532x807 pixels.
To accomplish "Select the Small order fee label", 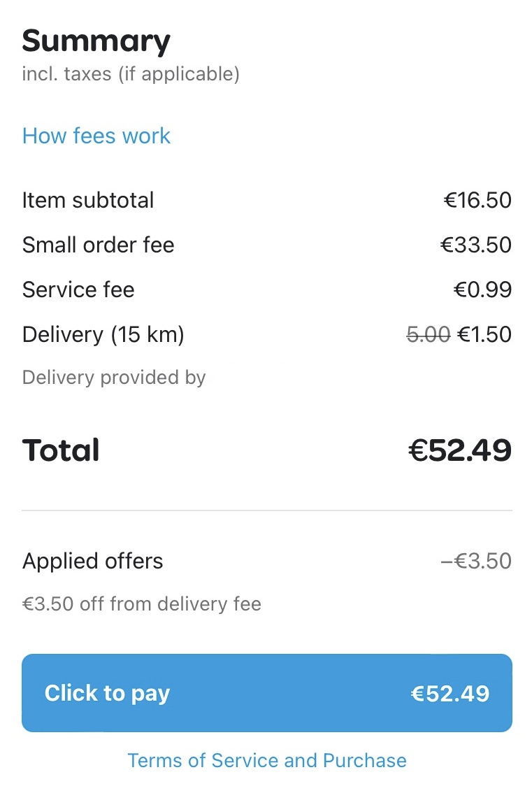I will (99, 245).
